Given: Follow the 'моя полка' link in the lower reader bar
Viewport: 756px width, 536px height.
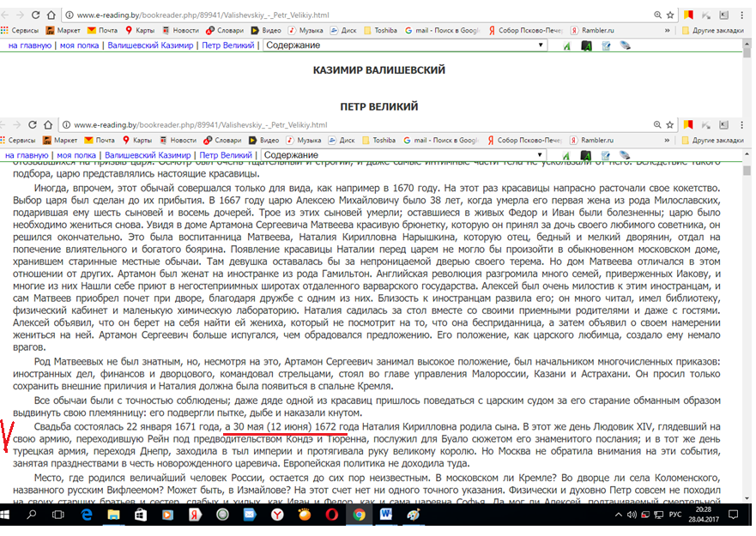Looking at the screenshot, I should pos(76,155).
